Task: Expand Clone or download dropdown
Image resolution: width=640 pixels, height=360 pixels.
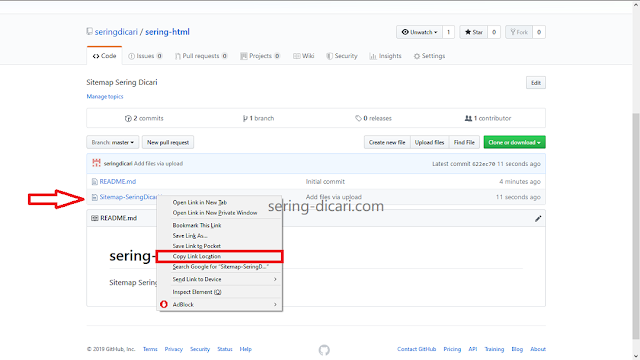Action: click(514, 142)
